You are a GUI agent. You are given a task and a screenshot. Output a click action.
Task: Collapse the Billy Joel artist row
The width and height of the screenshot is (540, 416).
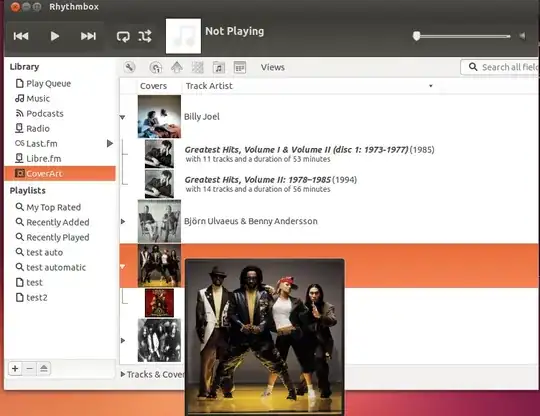[122, 117]
